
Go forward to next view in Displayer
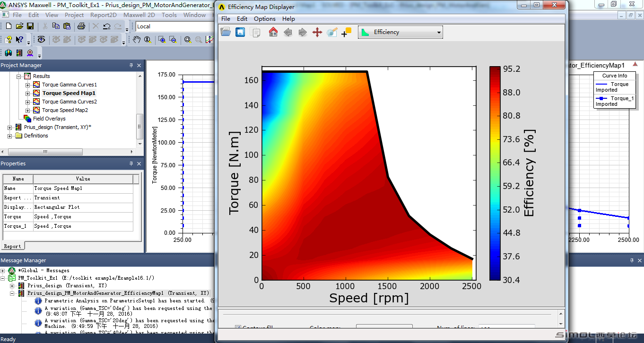coord(302,32)
